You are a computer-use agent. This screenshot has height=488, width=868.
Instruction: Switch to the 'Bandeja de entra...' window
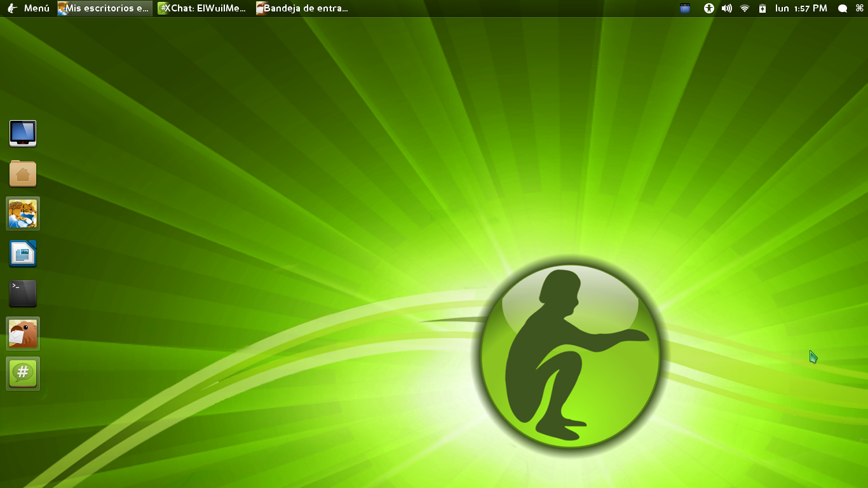click(302, 8)
